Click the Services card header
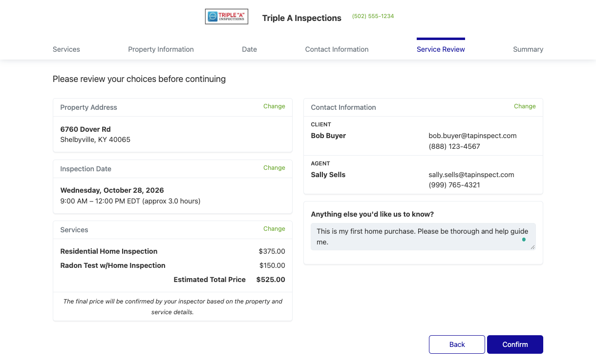596x364 pixels. (x=172, y=230)
